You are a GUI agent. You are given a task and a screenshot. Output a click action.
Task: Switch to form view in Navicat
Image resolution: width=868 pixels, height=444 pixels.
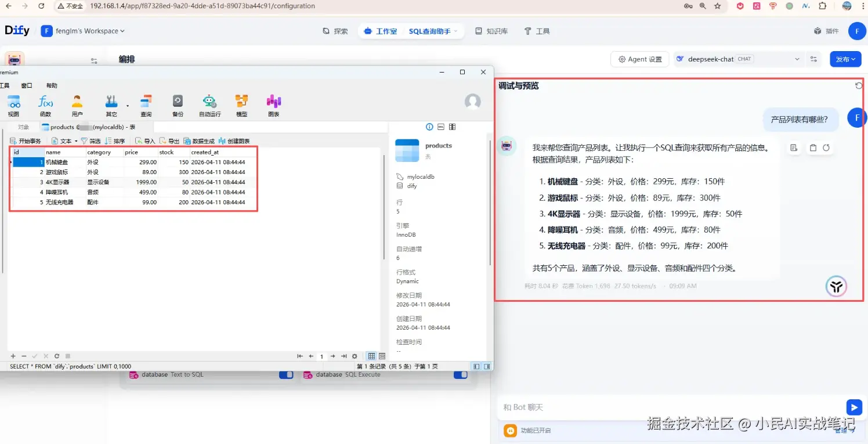point(382,356)
